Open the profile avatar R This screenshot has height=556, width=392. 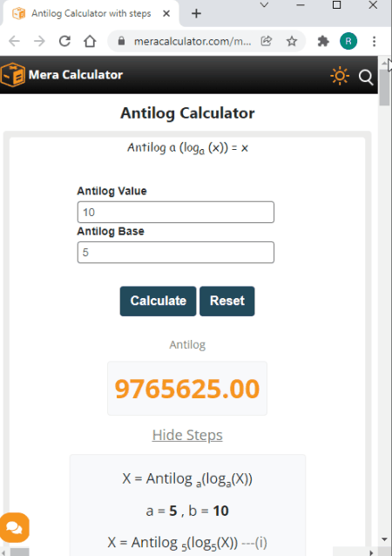point(348,41)
